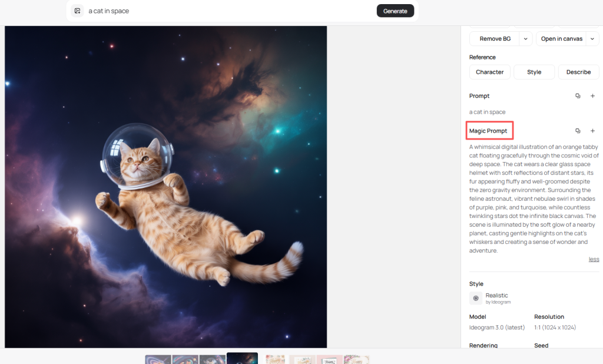The image size is (603, 364).
Task: Select the first galaxy thumbnail in filmstrip
Action: tap(158, 359)
